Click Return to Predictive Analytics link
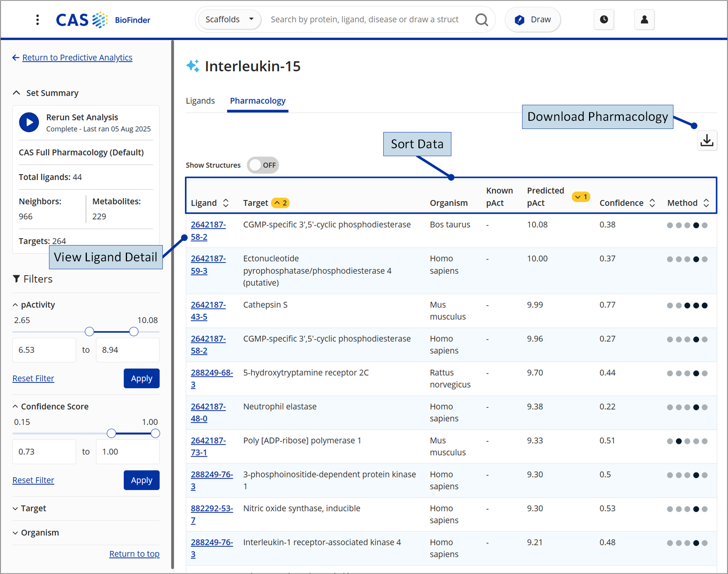 point(77,58)
